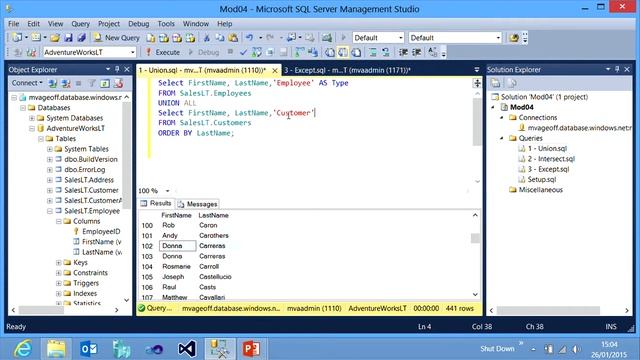Toggle the Results to Grid option

click(x=343, y=52)
